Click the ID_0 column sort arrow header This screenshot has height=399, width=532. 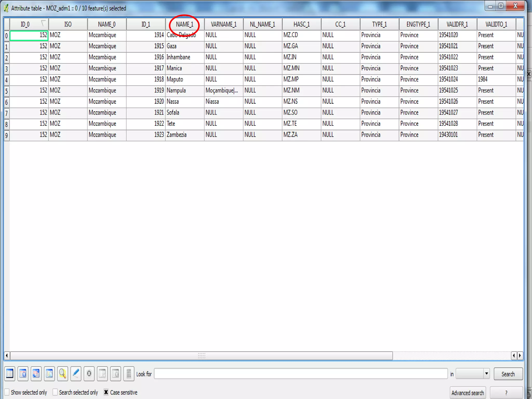43,23
